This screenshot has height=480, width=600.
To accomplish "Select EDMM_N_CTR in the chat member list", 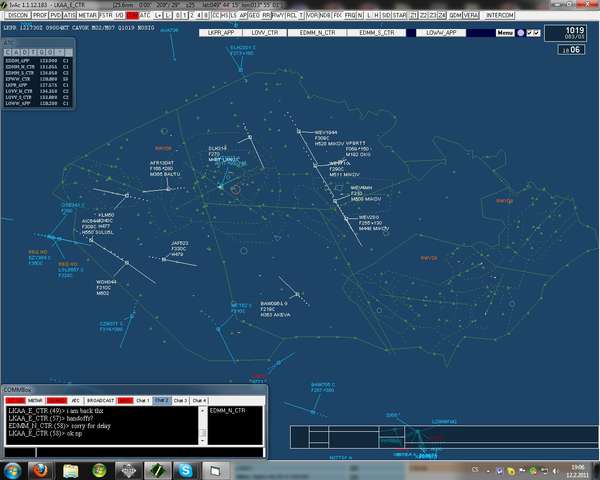I will (x=228, y=411).
